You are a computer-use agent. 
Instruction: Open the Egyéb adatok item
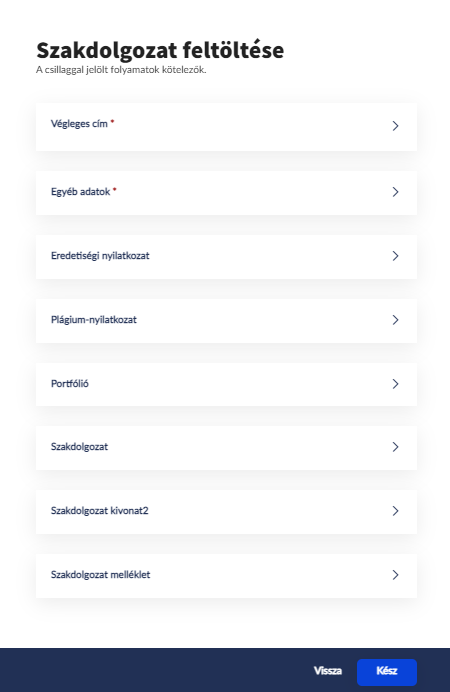click(80, 192)
